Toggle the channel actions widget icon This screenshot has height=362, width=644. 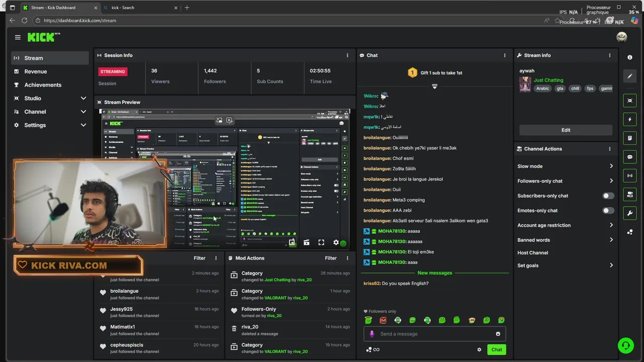coord(630,194)
